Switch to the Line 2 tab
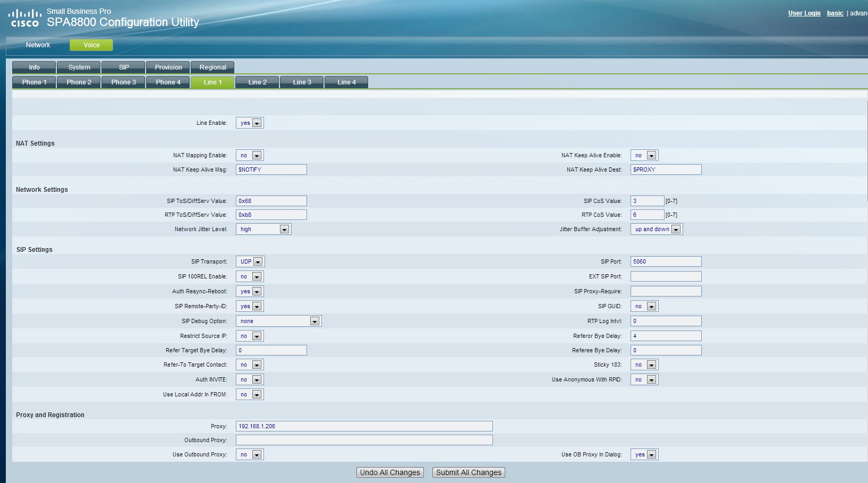 point(257,82)
